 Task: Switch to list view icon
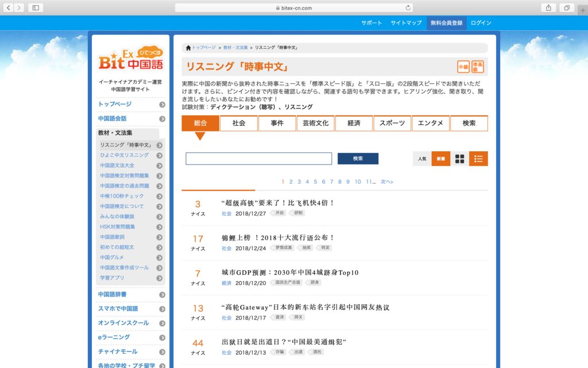[478, 159]
